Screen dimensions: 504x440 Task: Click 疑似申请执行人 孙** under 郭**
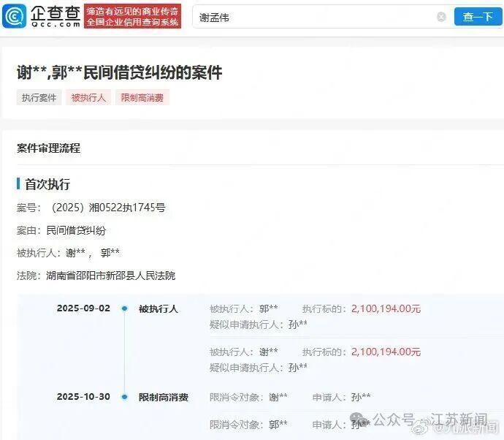point(259,325)
